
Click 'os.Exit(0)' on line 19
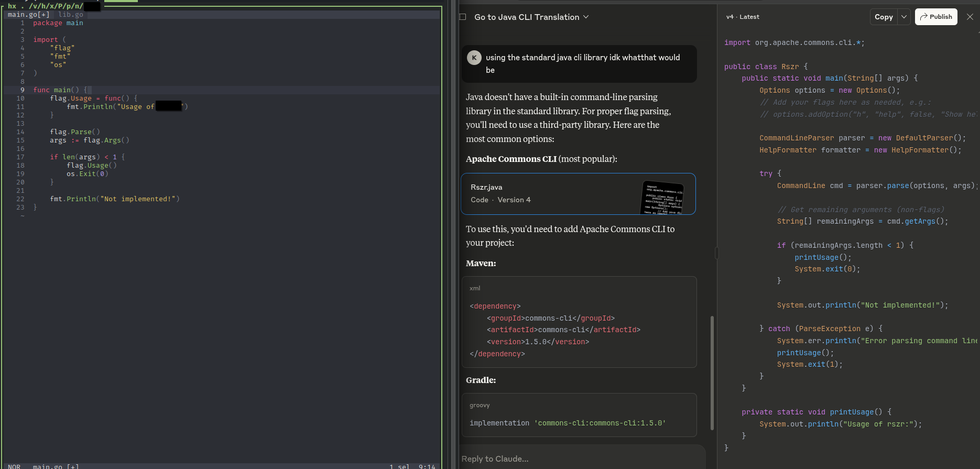click(x=88, y=174)
